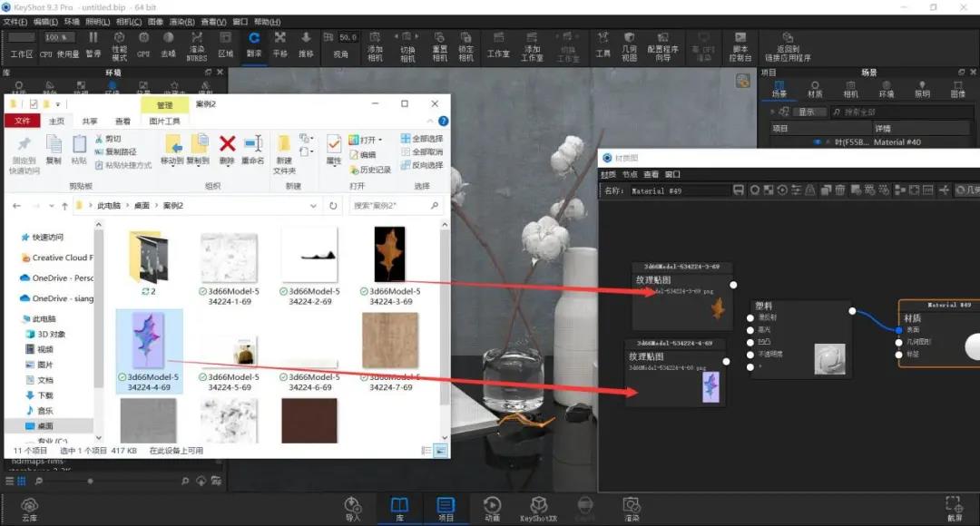Select the Pan (平移) camera tool

click(280, 44)
